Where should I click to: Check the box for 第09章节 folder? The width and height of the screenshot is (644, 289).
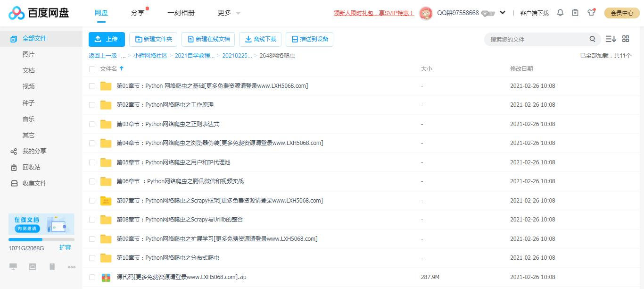click(x=92, y=239)
